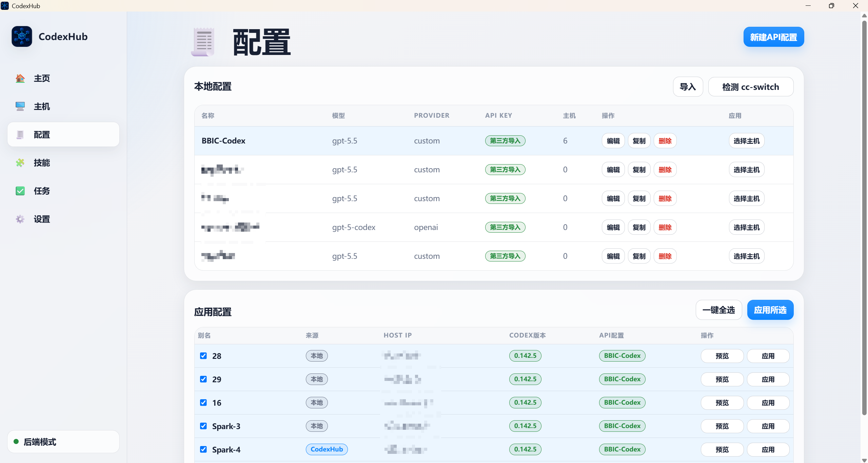Click the host count 6 in BBIC-Codex row
868x463 pixels.
click(x=565, y=141)
